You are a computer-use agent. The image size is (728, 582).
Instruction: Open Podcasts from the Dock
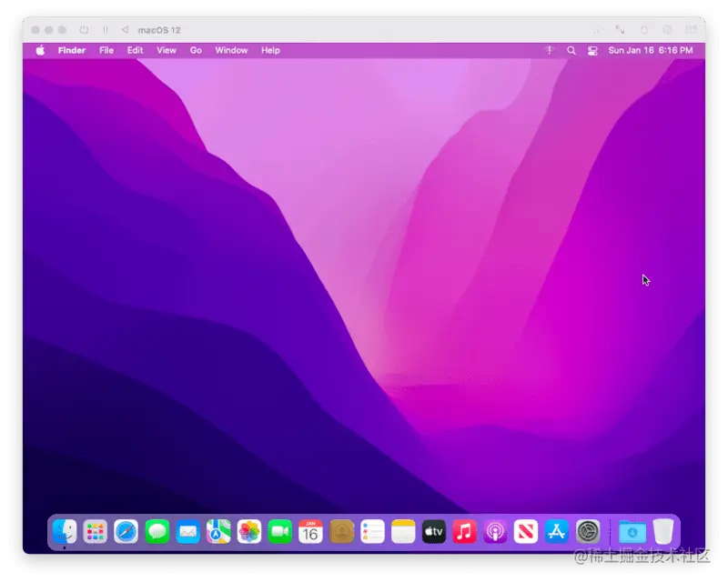(x=495, y=531)
